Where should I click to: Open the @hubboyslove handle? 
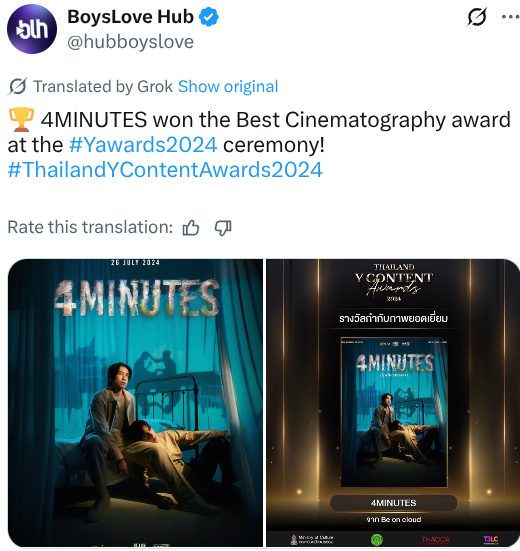click(130, 42)
